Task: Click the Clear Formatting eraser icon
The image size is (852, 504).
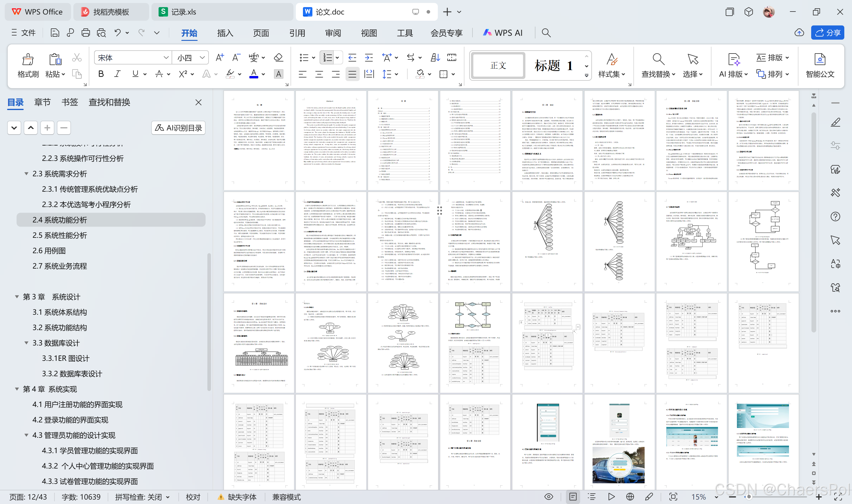Action: [x=278, y=58]
